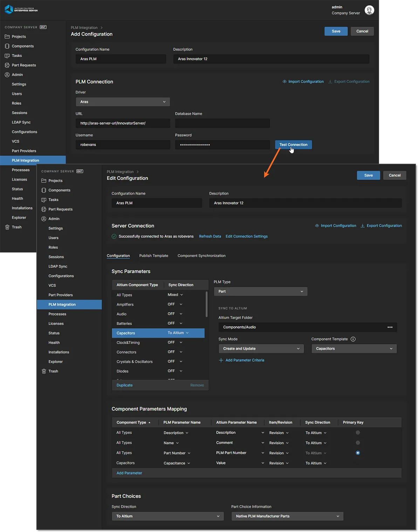Click the Component Template info icon
Viewport: 418px width, 532px height.
(x=353, y=339)
